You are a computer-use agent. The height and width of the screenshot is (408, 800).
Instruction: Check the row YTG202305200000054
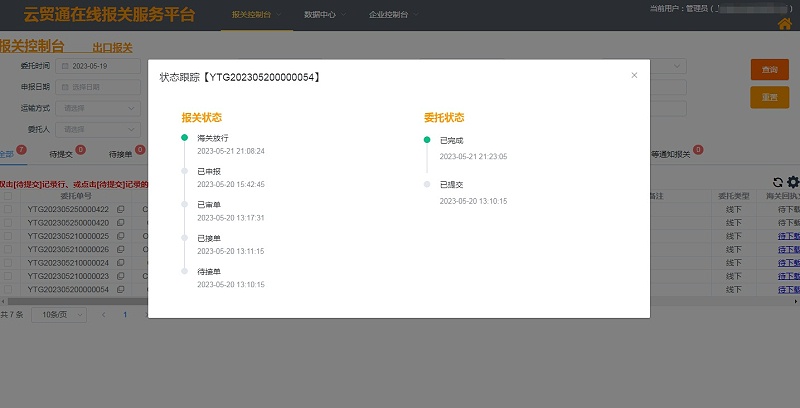point(8,289)
